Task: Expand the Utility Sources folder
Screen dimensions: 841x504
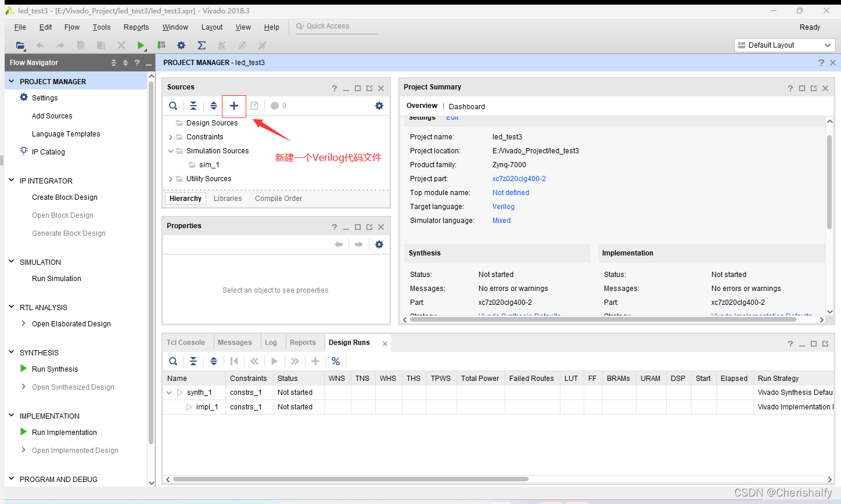Action: point(171,179)
